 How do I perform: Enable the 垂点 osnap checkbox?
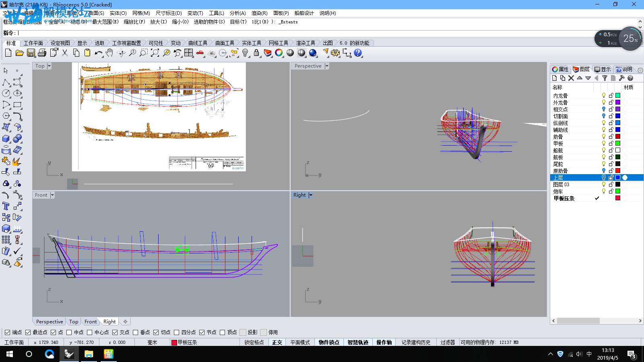tap(135, 332)
